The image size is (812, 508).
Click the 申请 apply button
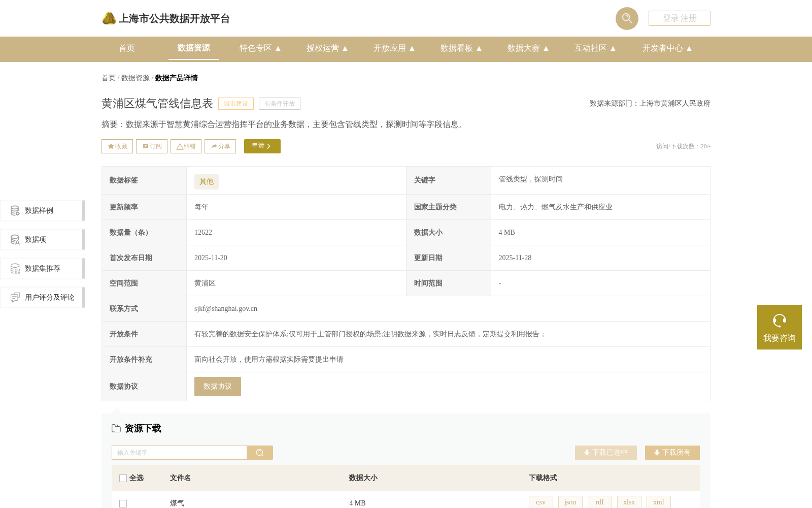(262, 146)
